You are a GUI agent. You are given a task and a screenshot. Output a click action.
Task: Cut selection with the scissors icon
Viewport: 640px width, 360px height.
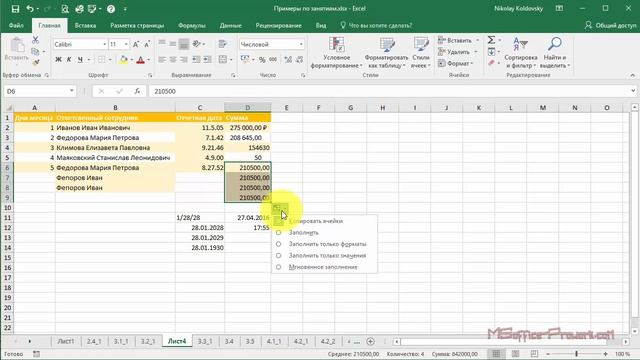[36, 40]
